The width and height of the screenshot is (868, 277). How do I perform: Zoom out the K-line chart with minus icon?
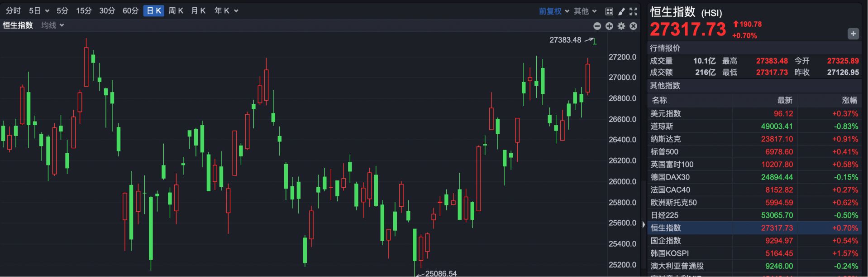[597, 26]
